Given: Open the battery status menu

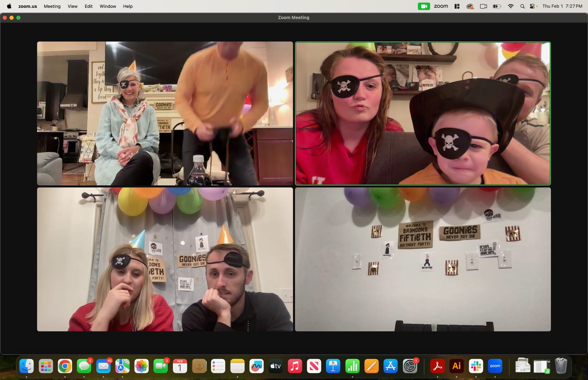Looking at the screenshot, I should (x=497, y=6).
